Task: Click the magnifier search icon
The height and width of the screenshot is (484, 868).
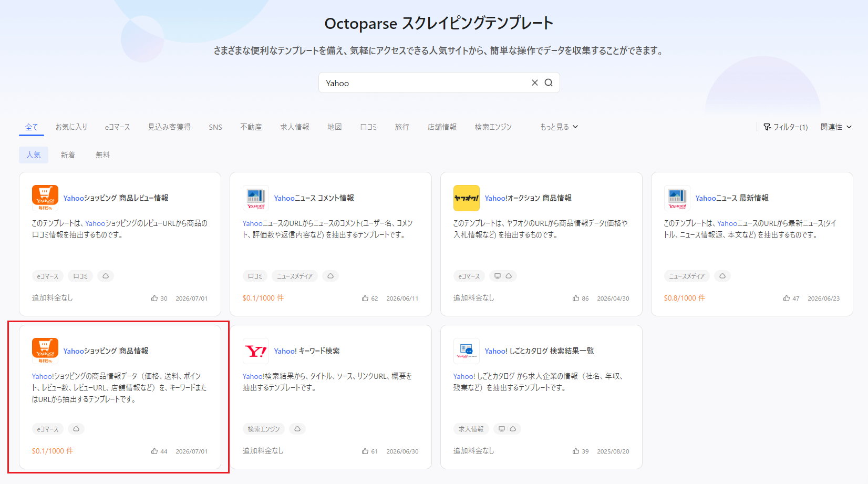Action: tap(549, 83)
